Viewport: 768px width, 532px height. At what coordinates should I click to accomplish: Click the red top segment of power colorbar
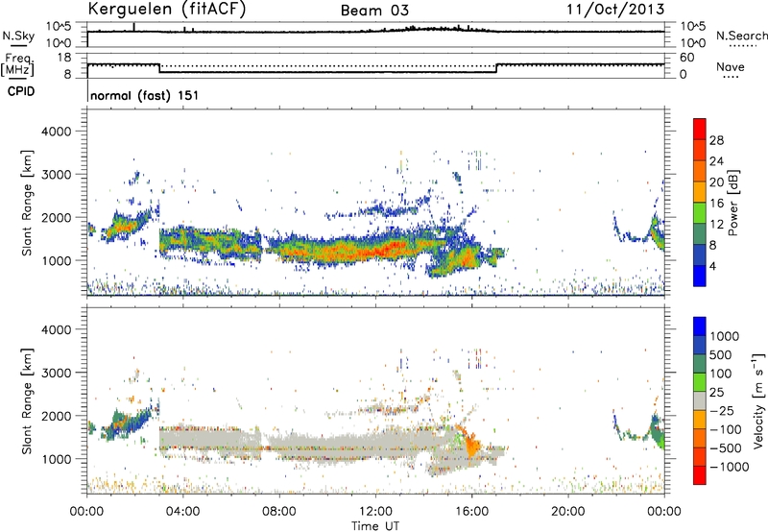pyautogui.click(x=700, y=129)
